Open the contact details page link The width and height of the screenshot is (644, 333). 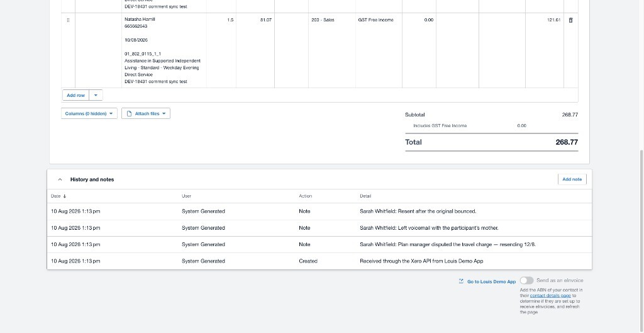(550, 295)
